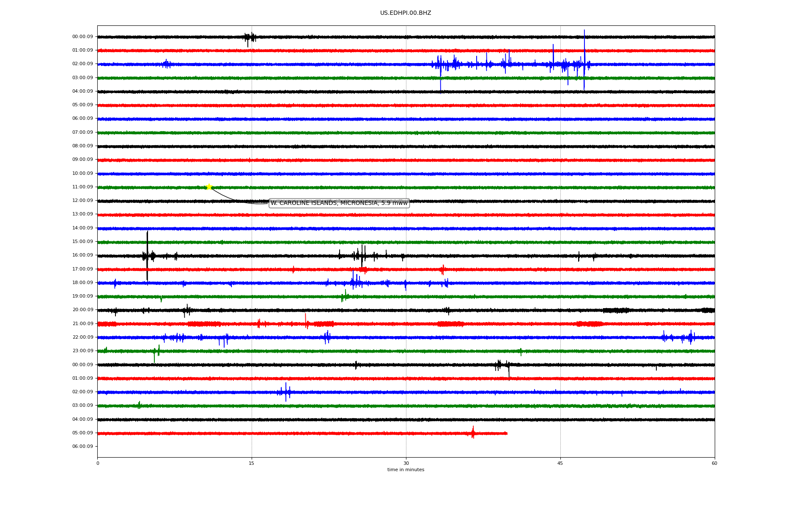812x508 pixels.
Task: Click the end of last red trace
Action: (x=507, y=433)
